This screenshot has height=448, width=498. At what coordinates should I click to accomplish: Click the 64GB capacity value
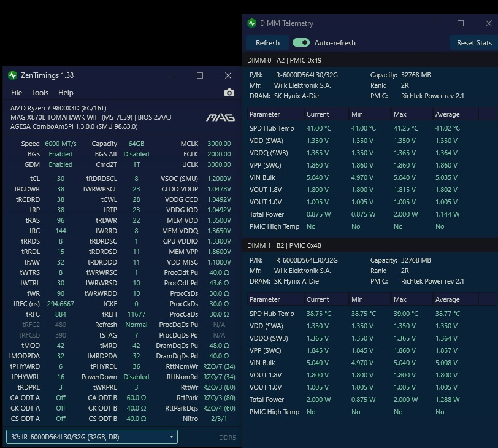point(136,144)
